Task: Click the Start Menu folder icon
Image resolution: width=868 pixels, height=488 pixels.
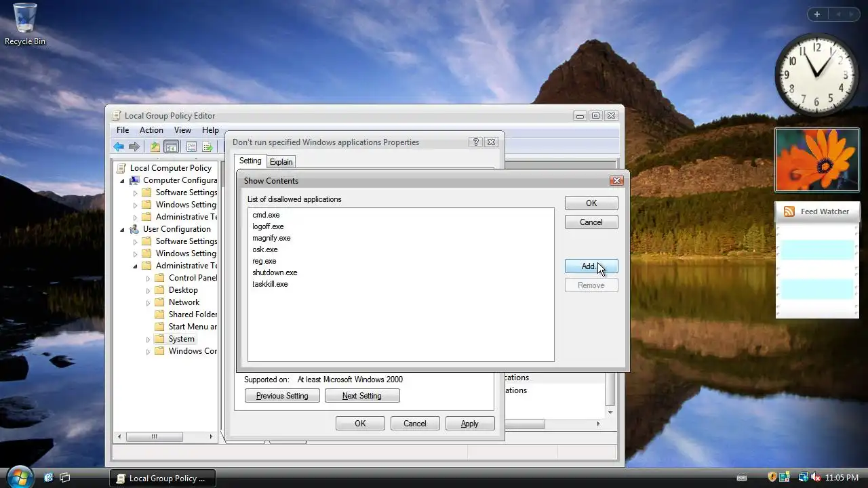Action: point(159,327)
